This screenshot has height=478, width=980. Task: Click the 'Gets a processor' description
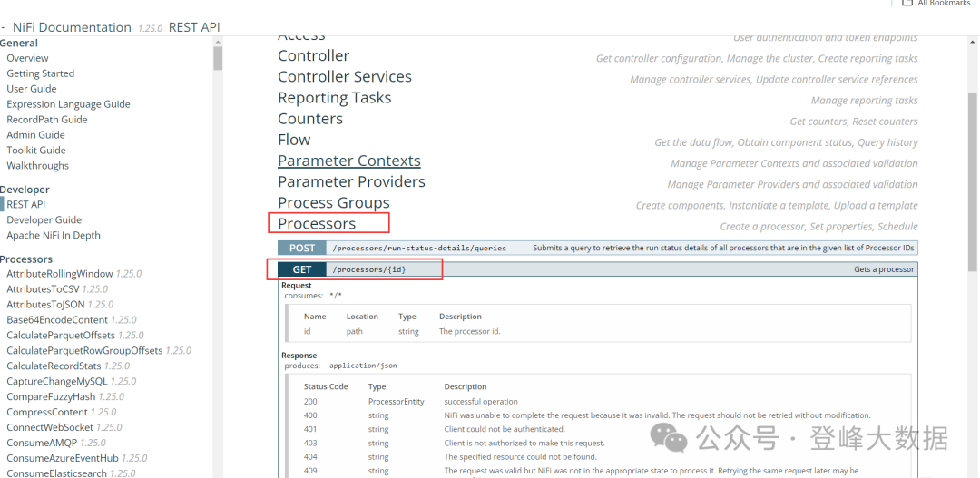[884, 269]
